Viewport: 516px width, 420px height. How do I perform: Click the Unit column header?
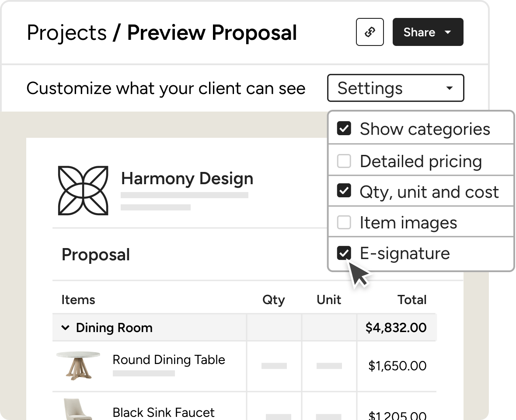coord(329,300)
